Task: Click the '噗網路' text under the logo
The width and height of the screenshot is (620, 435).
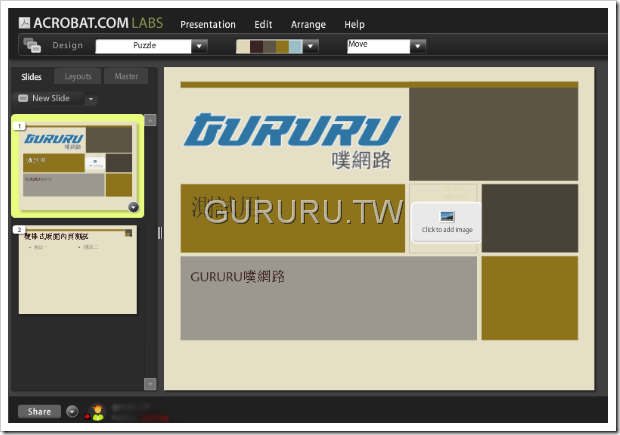Action: pyautogui.click(x=361, y=160)
